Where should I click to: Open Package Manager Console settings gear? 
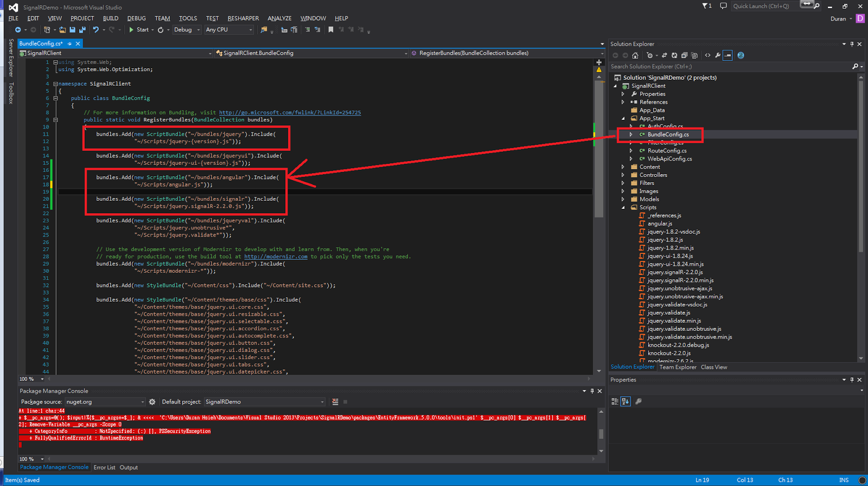coord(152,402)
